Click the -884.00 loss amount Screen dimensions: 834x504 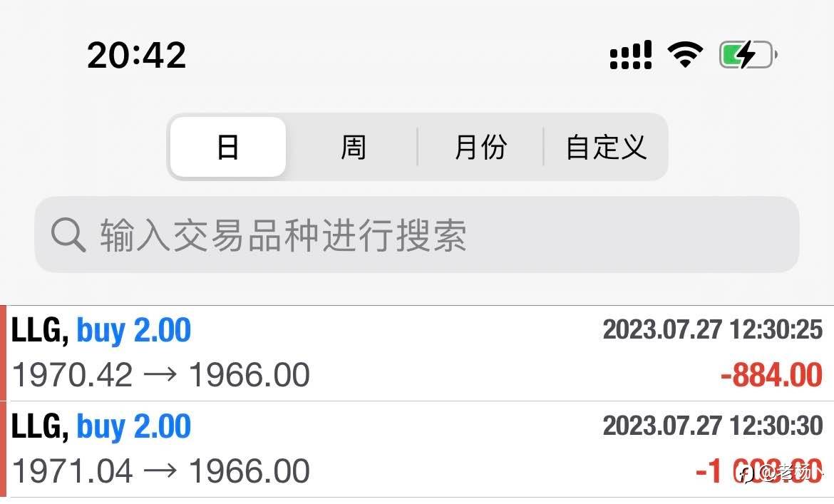pos(771,375)
